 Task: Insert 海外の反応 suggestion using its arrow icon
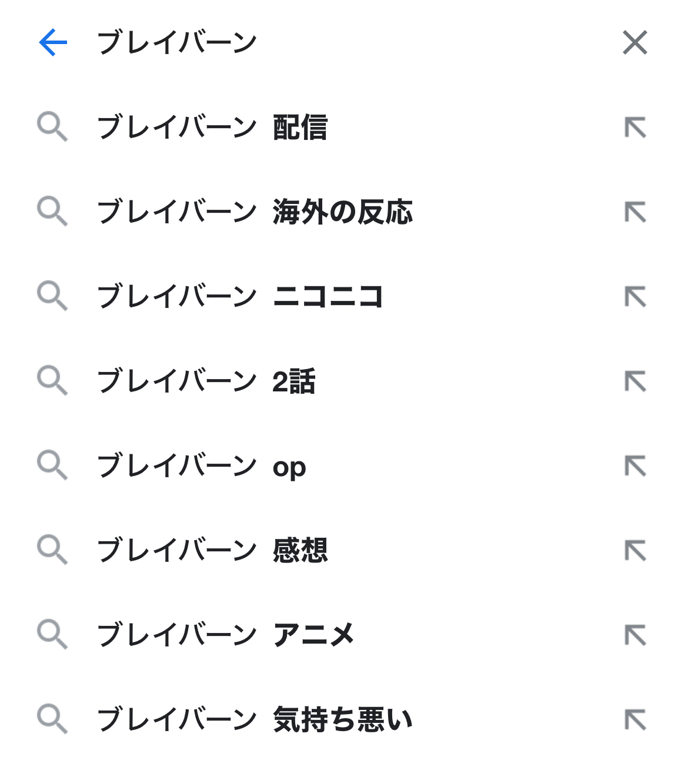click(x=635, y=212)
